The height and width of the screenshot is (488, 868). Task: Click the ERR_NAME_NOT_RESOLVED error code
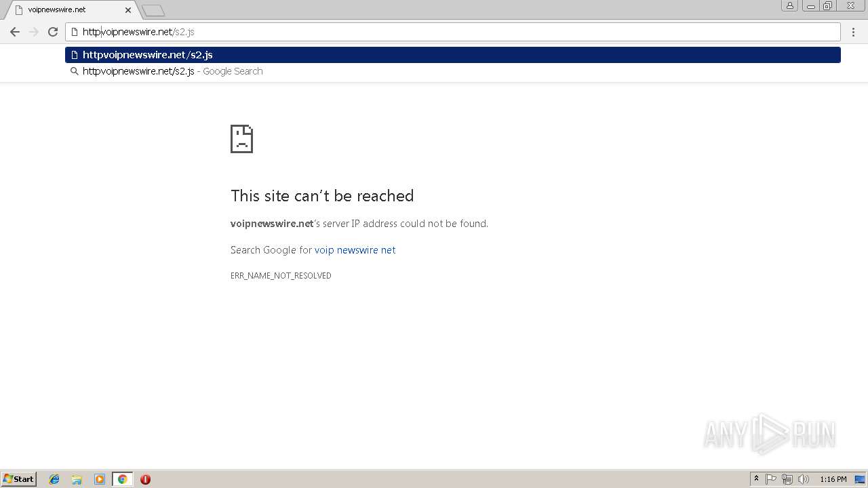[x=281, y=276]
